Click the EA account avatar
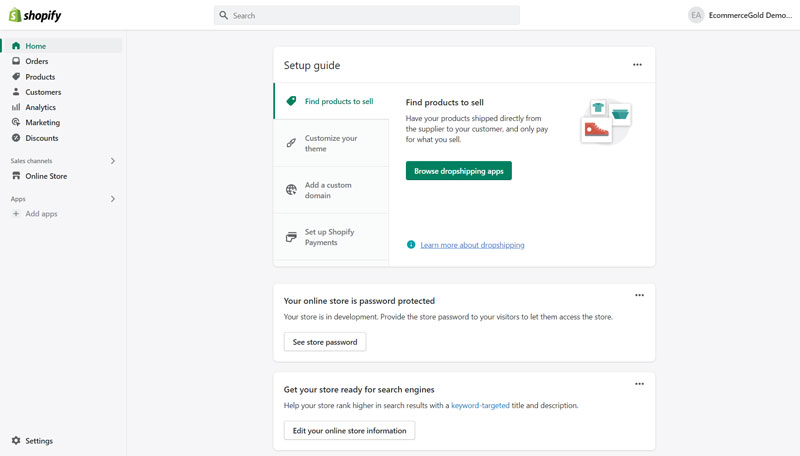This screenshot has width=800, height=456. pos(696,15)
